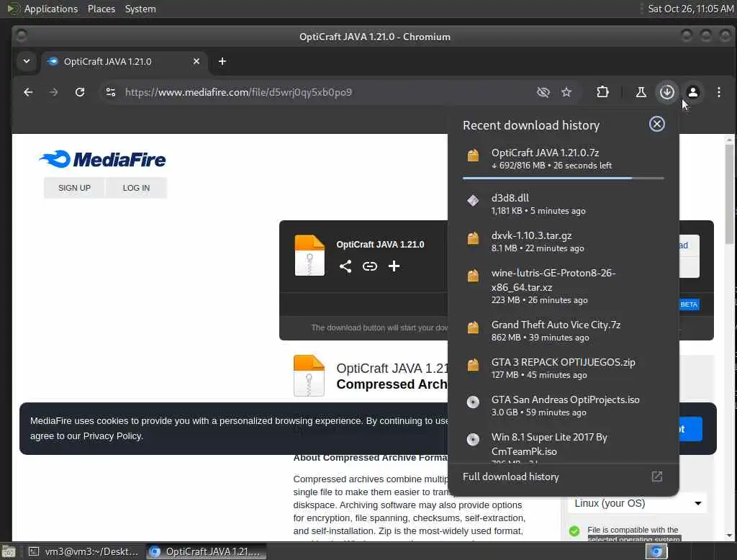Viewport: 737px width, 560px height.
Task: Open dxvk-1.10.3.tar.gz download entry
Action: click(563, 242)
